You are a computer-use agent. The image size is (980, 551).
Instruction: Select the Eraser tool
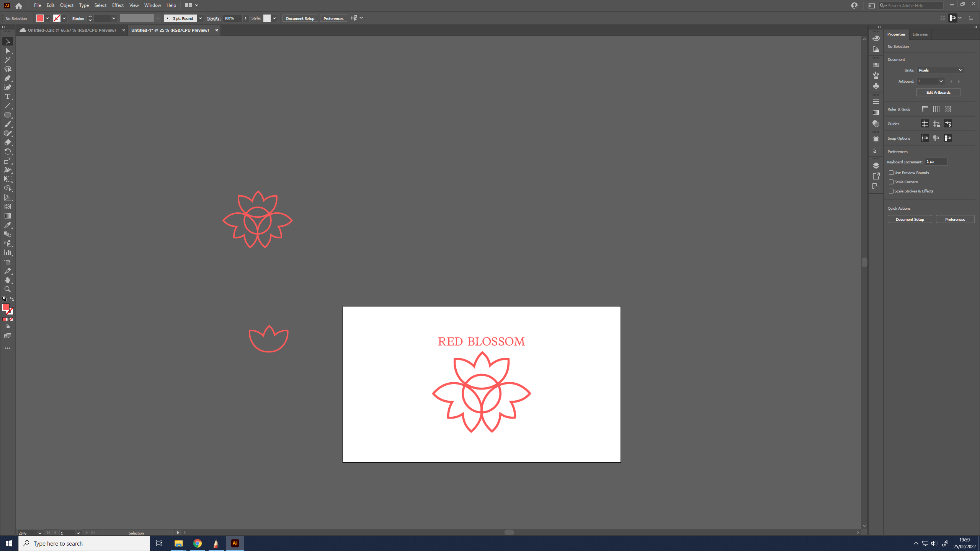[7, 142]
